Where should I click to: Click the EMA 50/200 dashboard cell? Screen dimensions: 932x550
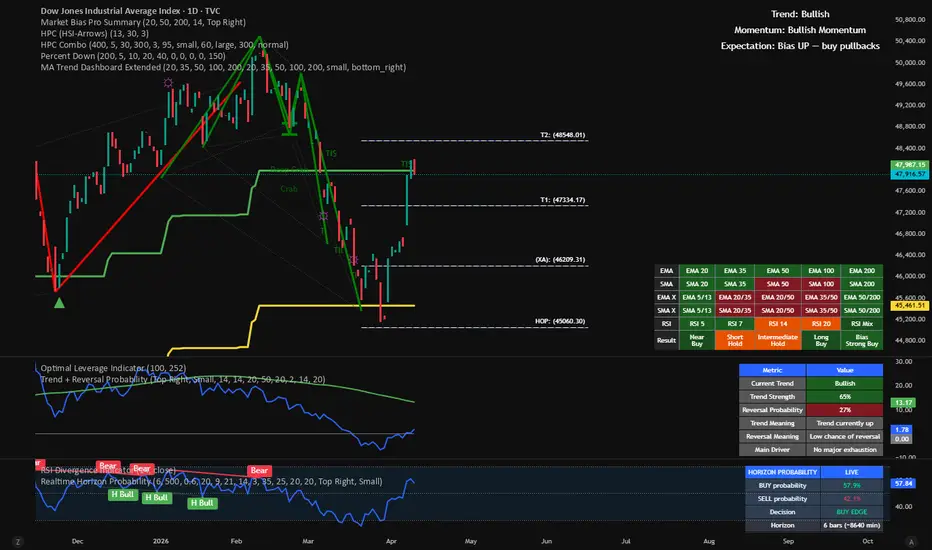point(862,297)
